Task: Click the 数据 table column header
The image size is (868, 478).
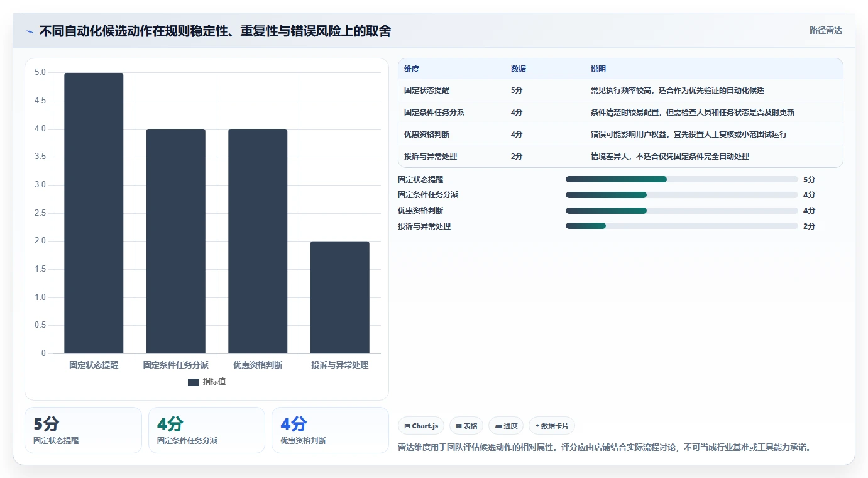Action: tap(519, 69)
